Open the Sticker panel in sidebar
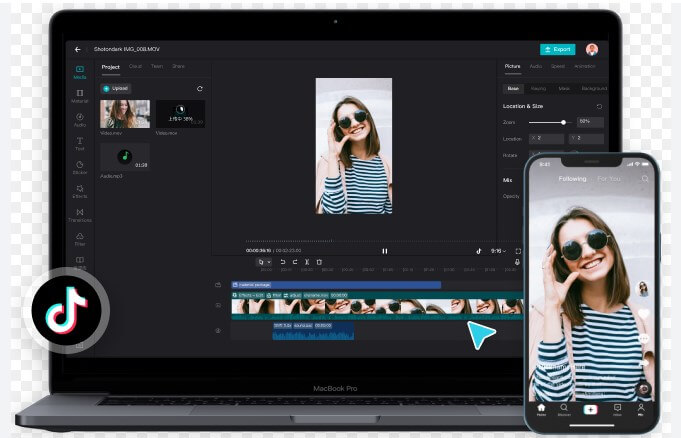The height and width of the screenshot is (438, 681). [80, 166]
